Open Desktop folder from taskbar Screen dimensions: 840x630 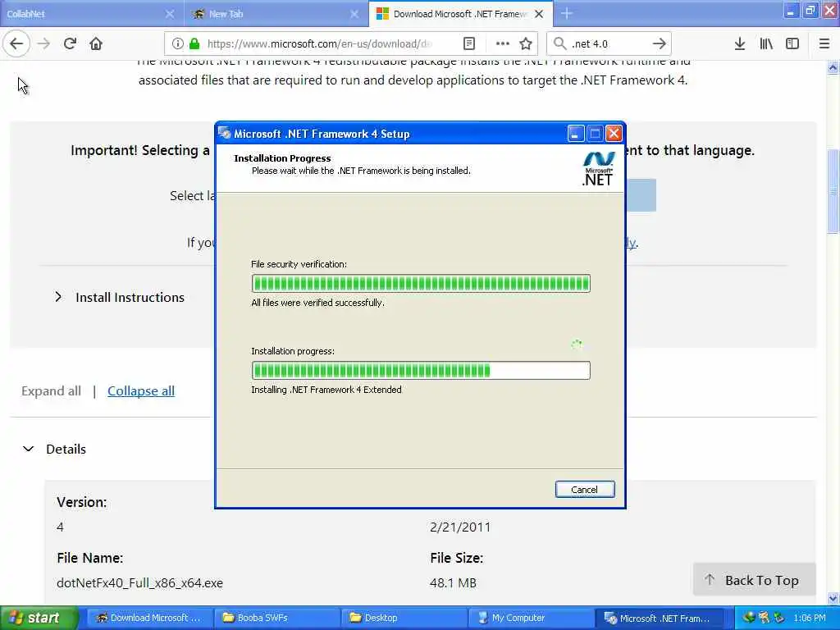tap(404, 618)
